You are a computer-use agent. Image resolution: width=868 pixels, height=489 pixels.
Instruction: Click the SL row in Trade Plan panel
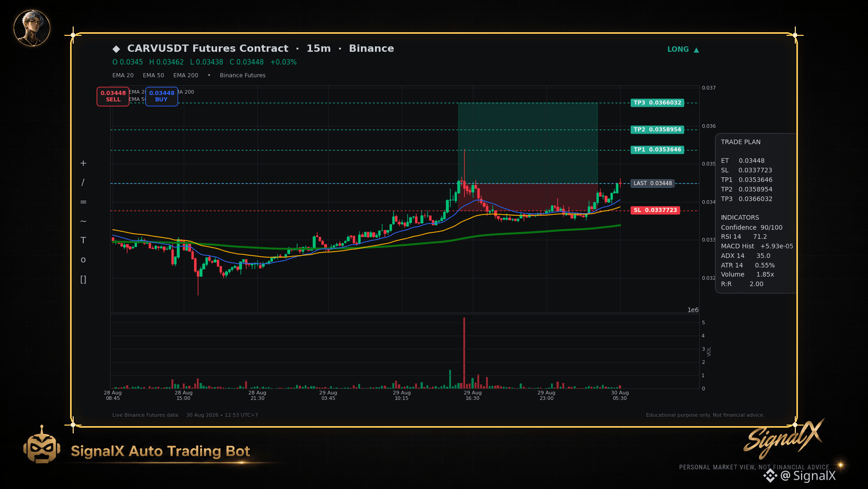click(747, 170)
